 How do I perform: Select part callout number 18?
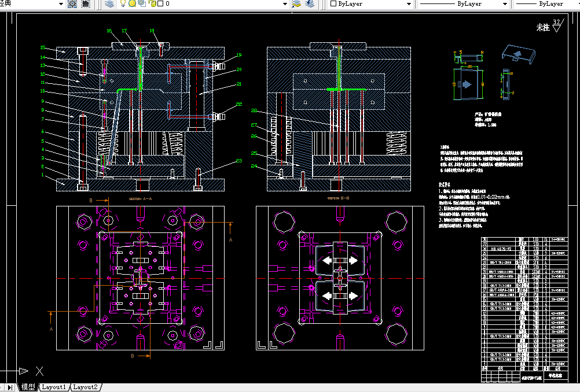(152, 31)
